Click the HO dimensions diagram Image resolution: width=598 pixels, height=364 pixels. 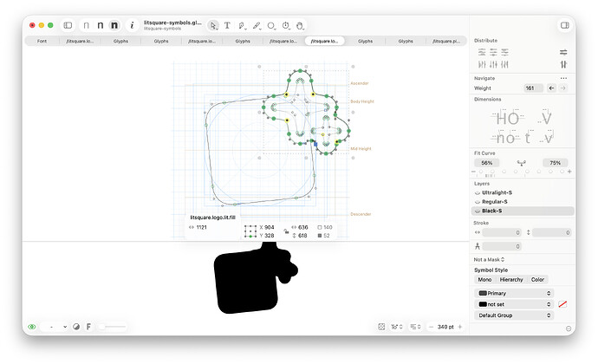coord(508,119)
